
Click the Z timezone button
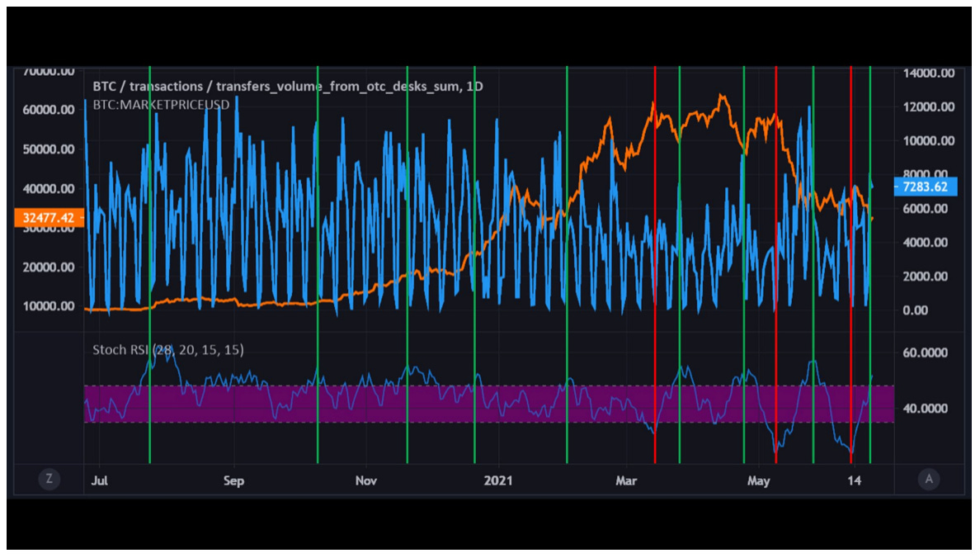tap(49, 480)
